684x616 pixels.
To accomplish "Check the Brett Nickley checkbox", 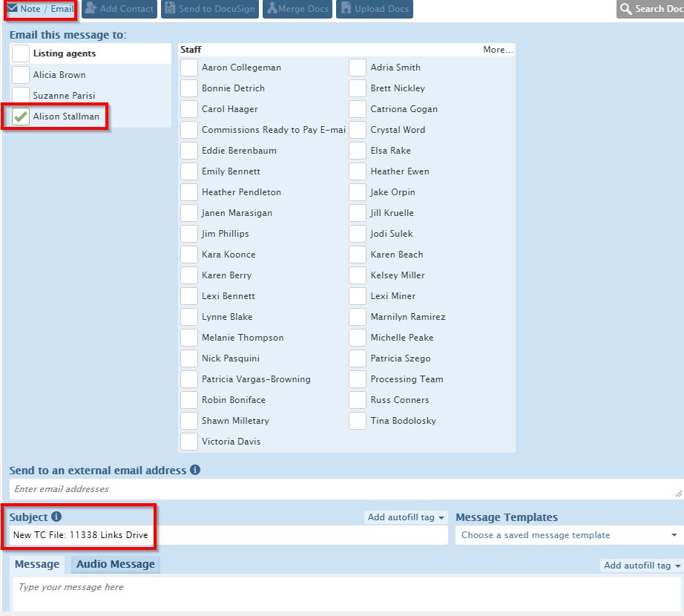I will (x=358, y=88).
